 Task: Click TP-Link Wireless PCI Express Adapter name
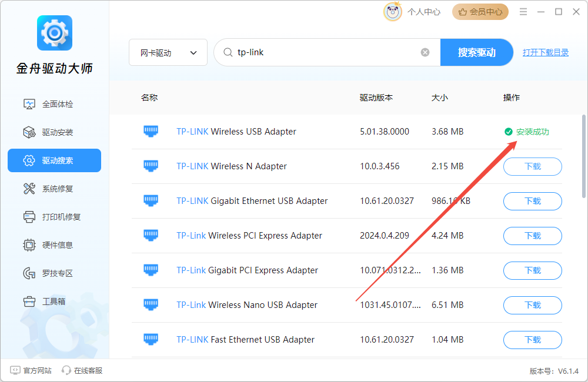click(x=249, y=236)
